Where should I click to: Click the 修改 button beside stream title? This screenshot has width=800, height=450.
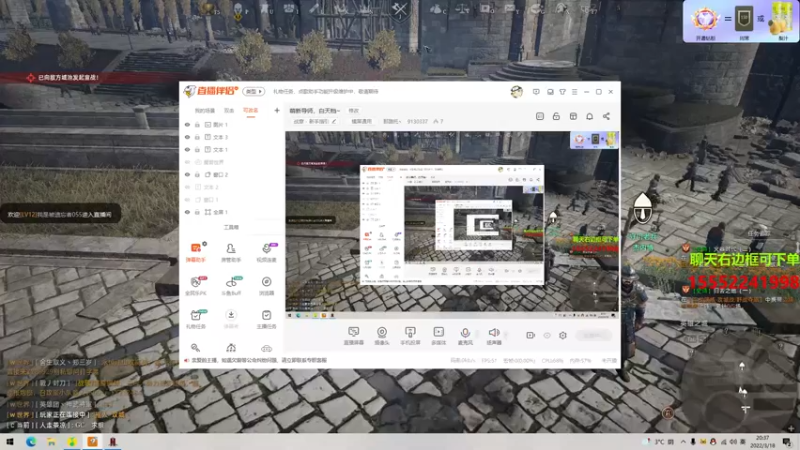click(354, 111)
